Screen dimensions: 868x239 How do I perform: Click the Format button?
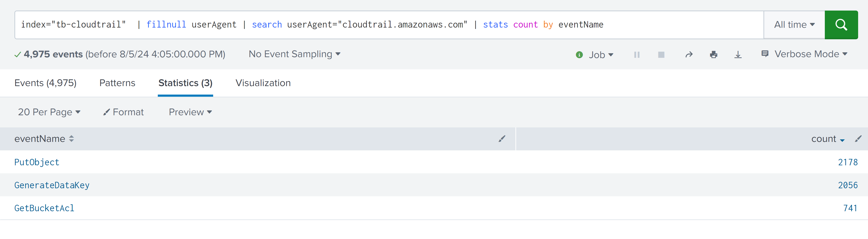point(123,112)
